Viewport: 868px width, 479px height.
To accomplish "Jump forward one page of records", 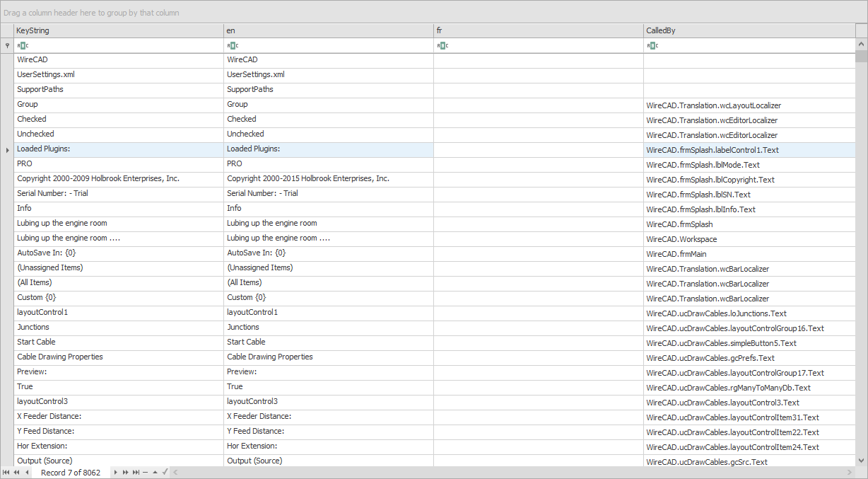I will point(126,472).
